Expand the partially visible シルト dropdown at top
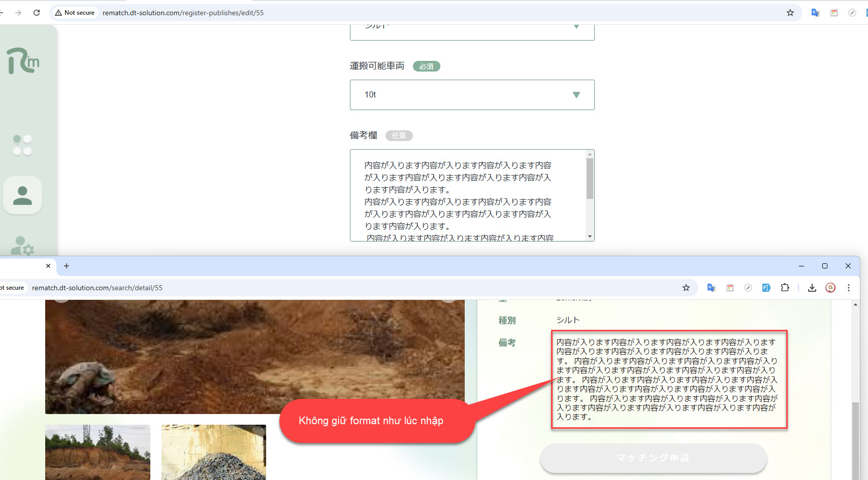Screen dimensions: 868x480 pos(472,30)
